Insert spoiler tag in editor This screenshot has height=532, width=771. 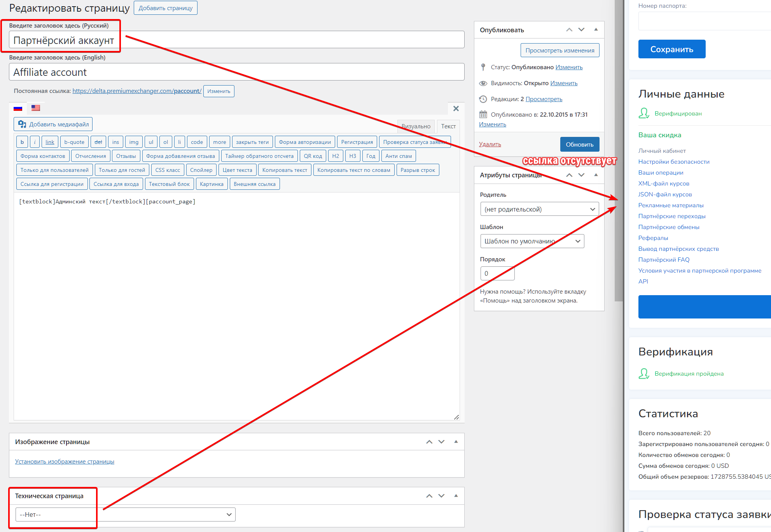tap(201, 170)
